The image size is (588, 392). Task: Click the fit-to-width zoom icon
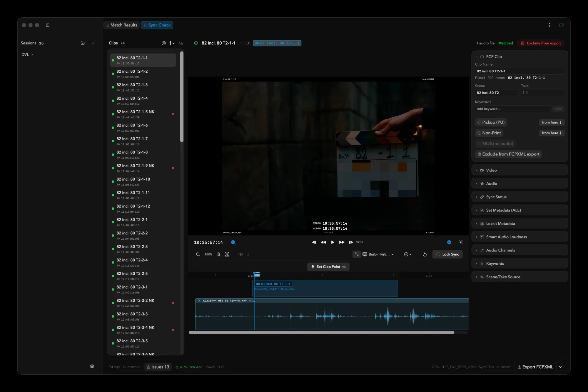pos(227,254)
